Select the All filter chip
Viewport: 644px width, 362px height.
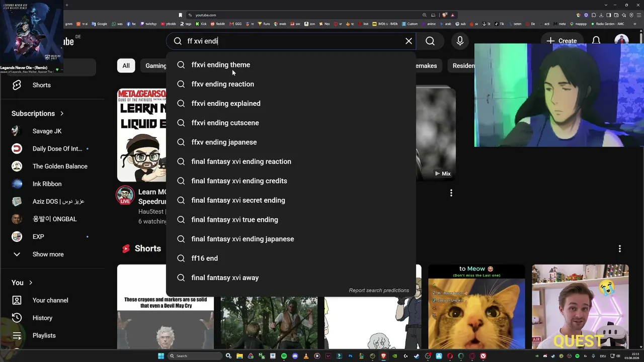tap(126, 66)
